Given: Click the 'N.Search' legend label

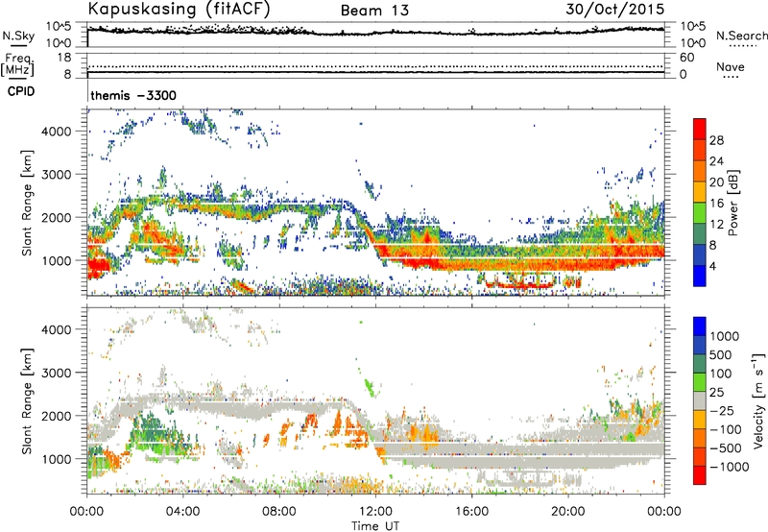Looking at the screenshot, I should pyautogui.click(x=741, y=36).
